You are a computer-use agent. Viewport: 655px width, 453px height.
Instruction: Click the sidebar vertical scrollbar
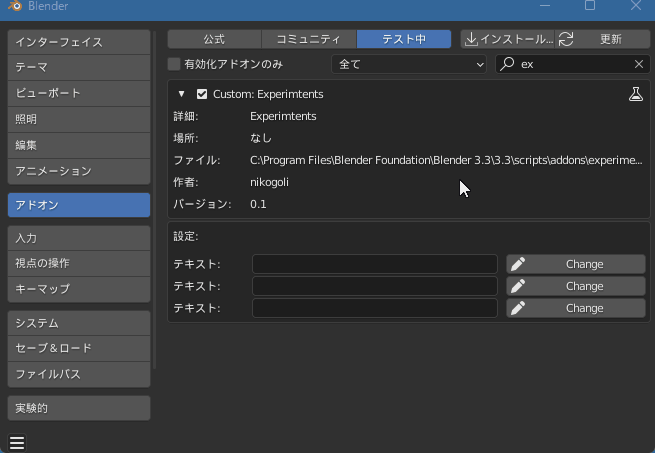tap(155, 200)
